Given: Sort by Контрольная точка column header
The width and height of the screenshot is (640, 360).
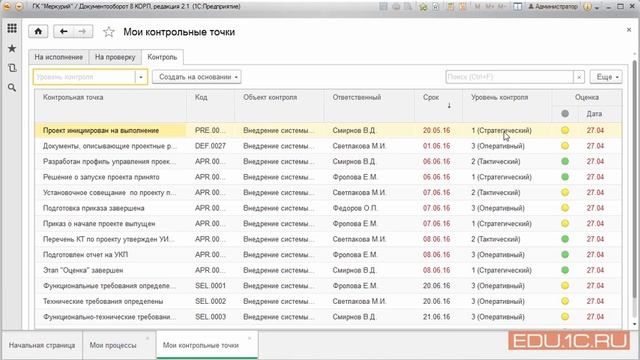Looking at the screenshot, I should (111, 105).
